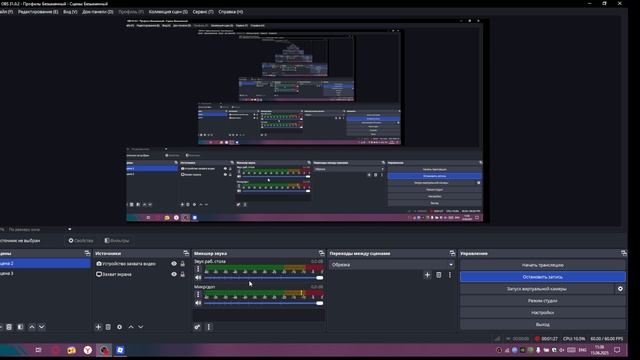Open Yandex browser from the taskbar
The width and height of the screenshot is (640, 360).
coord(88,350)
